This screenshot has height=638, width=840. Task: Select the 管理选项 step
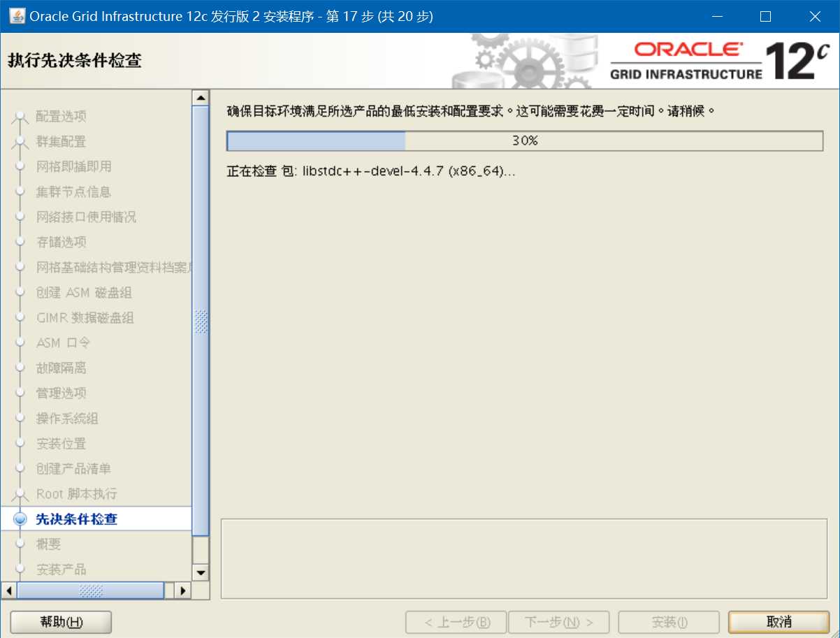tap(61, 393)
